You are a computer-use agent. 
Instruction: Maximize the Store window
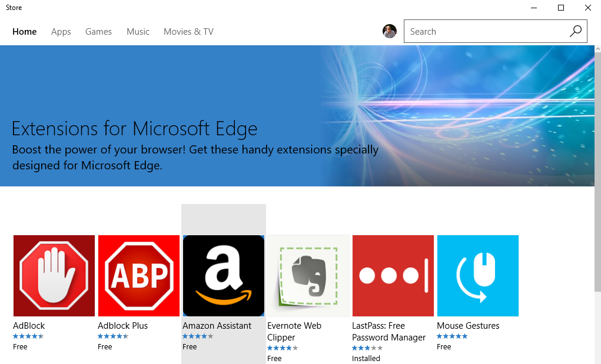point(561,8)
